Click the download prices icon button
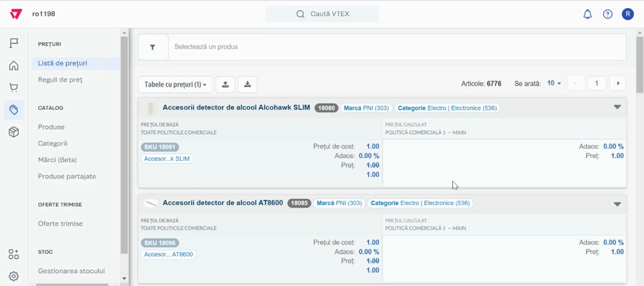644x286 pixels. tap(248, 84)
